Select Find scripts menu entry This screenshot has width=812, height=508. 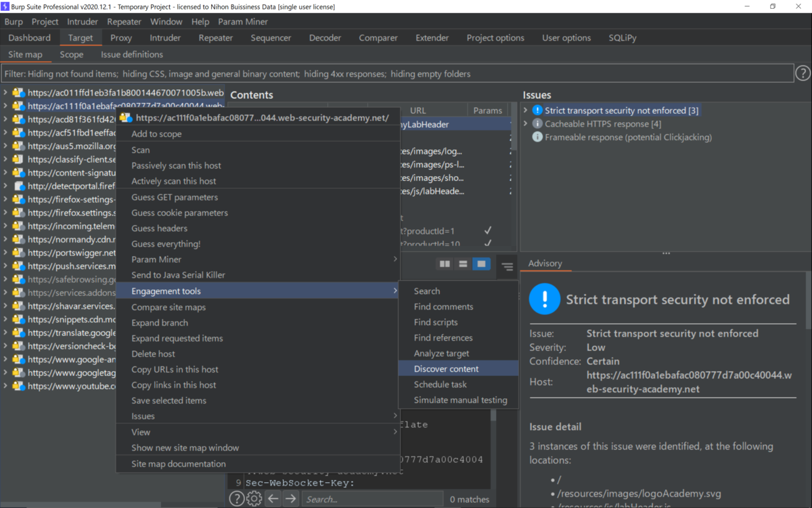458,322
